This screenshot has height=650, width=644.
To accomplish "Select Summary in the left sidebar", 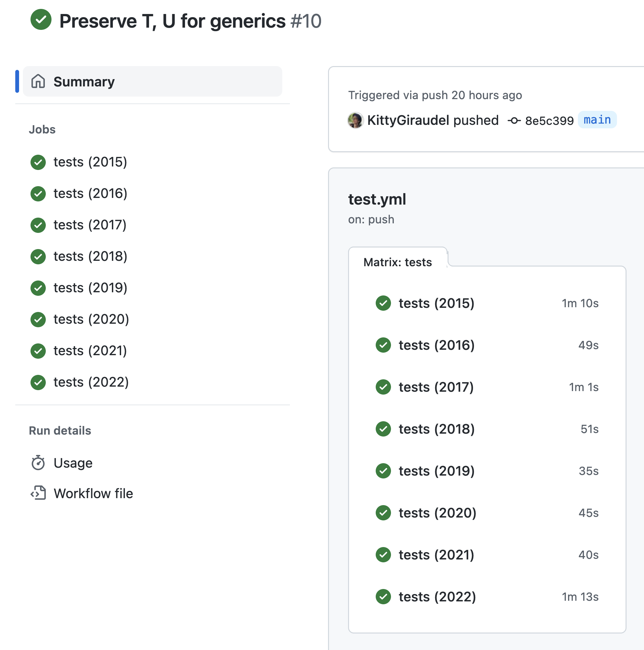I will [x=84, y=81].
